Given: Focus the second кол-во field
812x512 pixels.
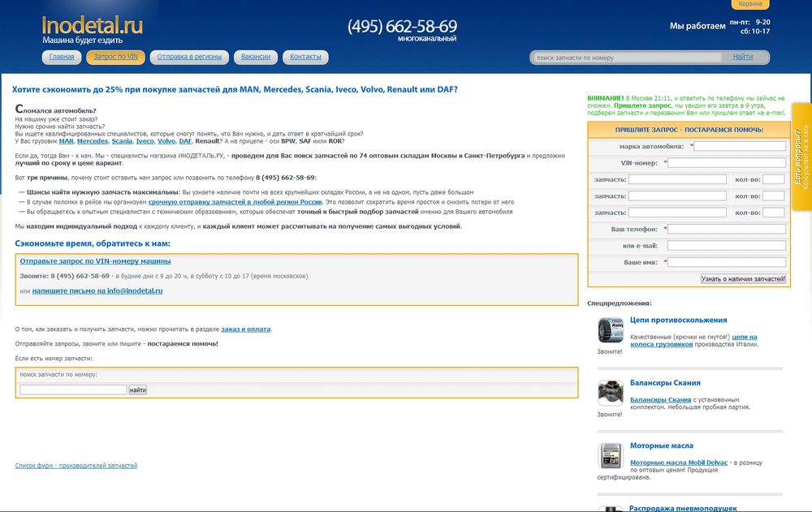Looking at the screenshot, I should click(x=774, y=196).
